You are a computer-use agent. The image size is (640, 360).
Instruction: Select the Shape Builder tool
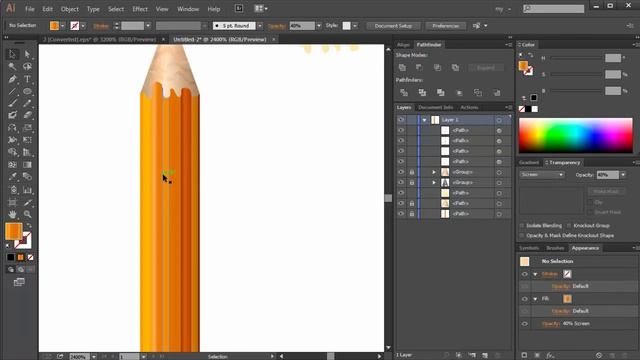pos(12,152)
